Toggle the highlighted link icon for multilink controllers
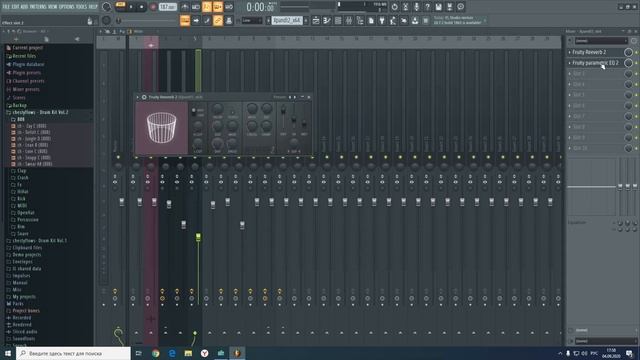 (218, 20)
